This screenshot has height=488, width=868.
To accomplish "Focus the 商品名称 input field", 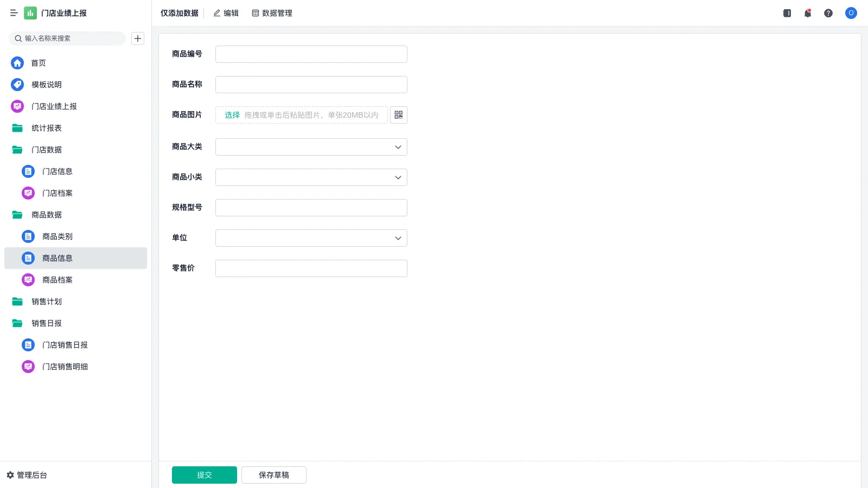I will pos(311,85).
